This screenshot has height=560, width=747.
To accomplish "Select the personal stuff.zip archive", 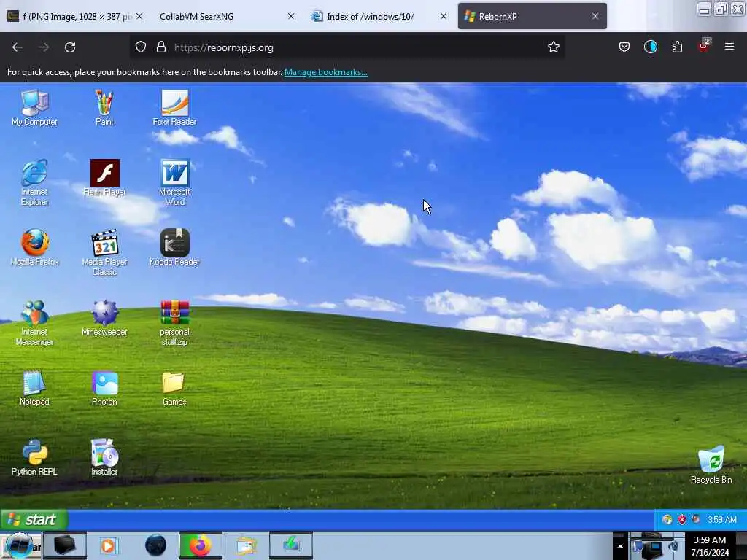I will coord(174,323).
